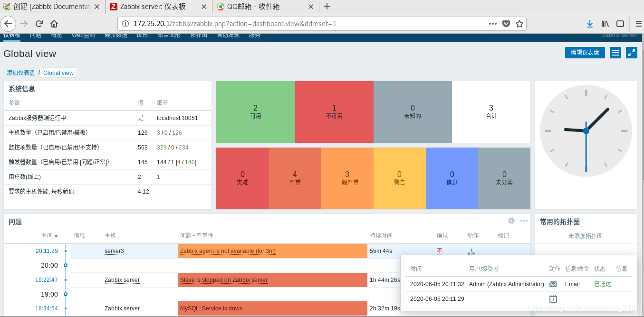Reload the Zabbix dashboard page

39,24
